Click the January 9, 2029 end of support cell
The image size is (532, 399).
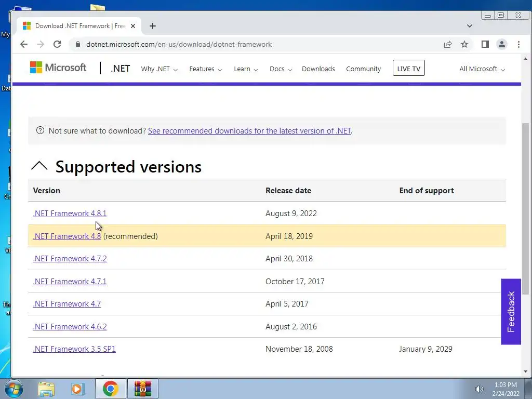(x=426, y=349)
